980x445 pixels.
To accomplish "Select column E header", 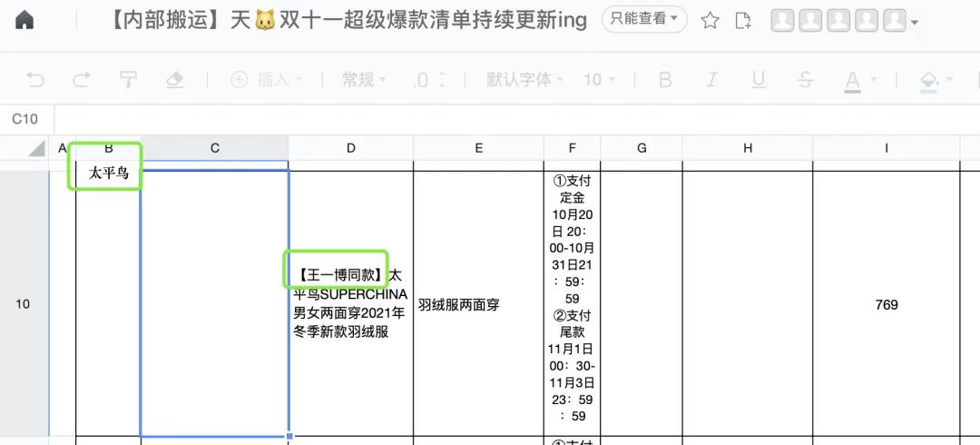I will tap(478, 148).
